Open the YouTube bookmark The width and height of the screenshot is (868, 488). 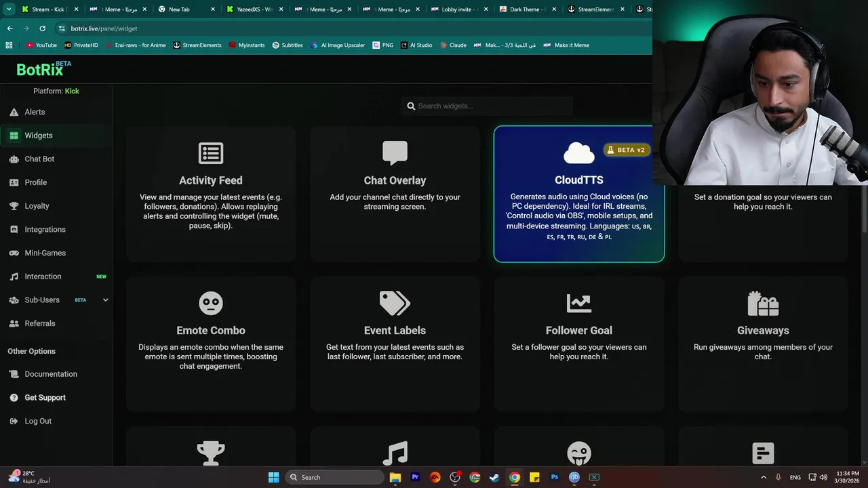(41, 45)
